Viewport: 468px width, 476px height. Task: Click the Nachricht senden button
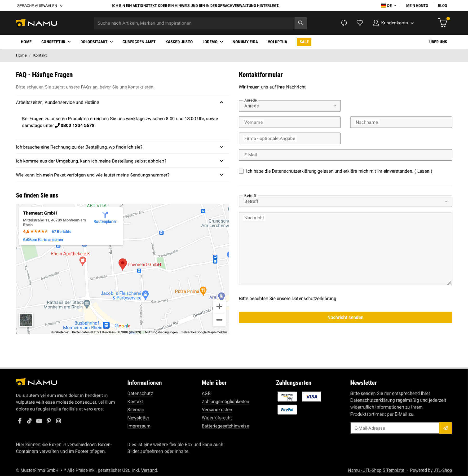345,317
